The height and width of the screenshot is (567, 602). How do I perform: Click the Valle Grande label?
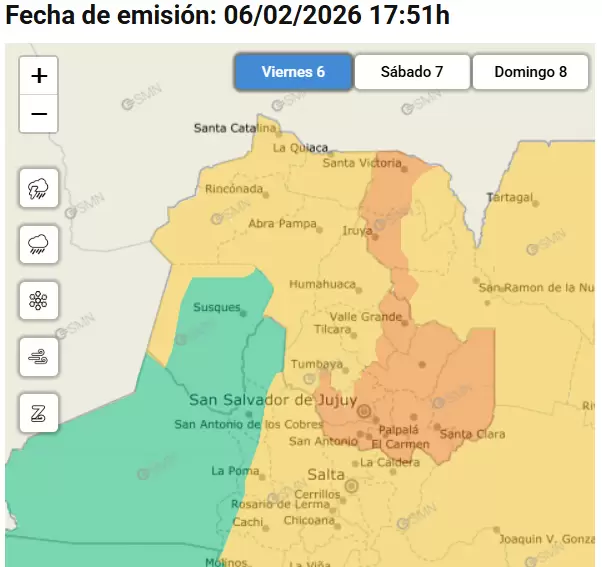click(x=366, y=317)
